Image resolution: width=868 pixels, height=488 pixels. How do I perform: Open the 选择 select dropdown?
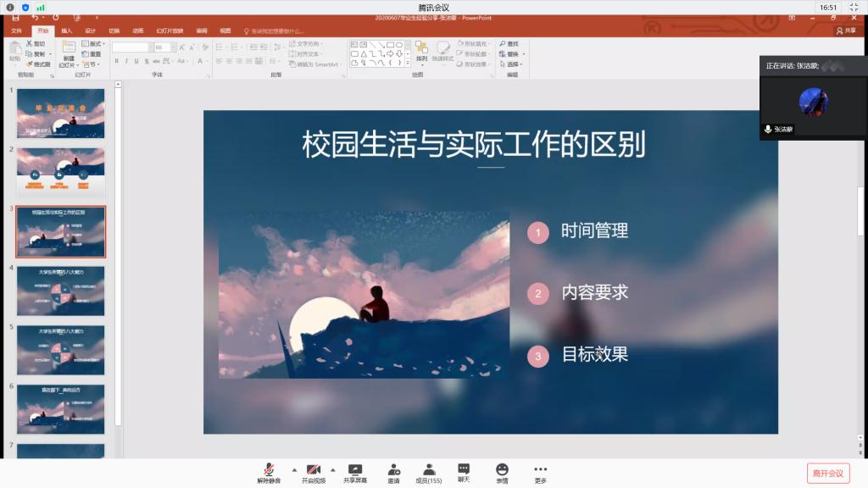click(511, 64)
